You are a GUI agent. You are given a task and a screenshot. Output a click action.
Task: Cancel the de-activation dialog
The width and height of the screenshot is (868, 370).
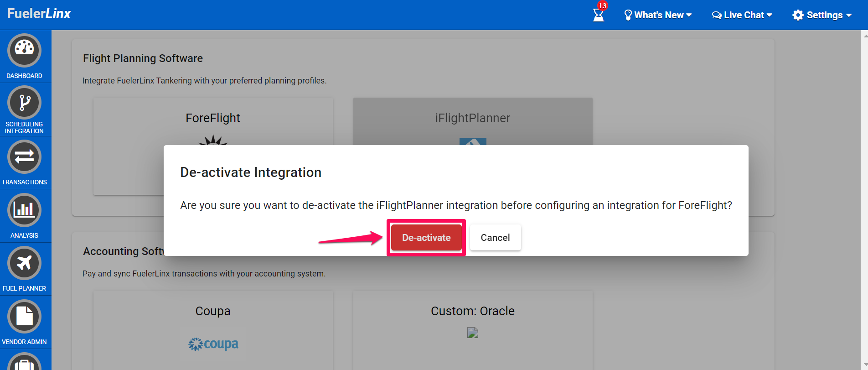495,238
